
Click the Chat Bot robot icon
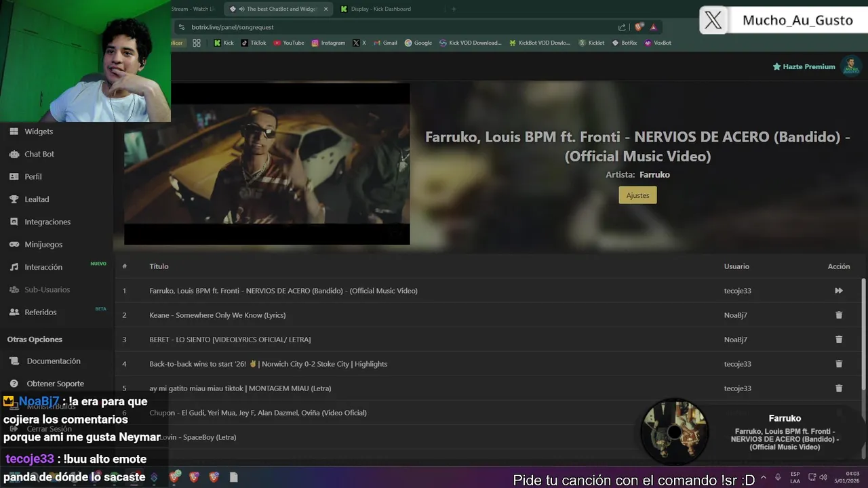pos(14,154)
